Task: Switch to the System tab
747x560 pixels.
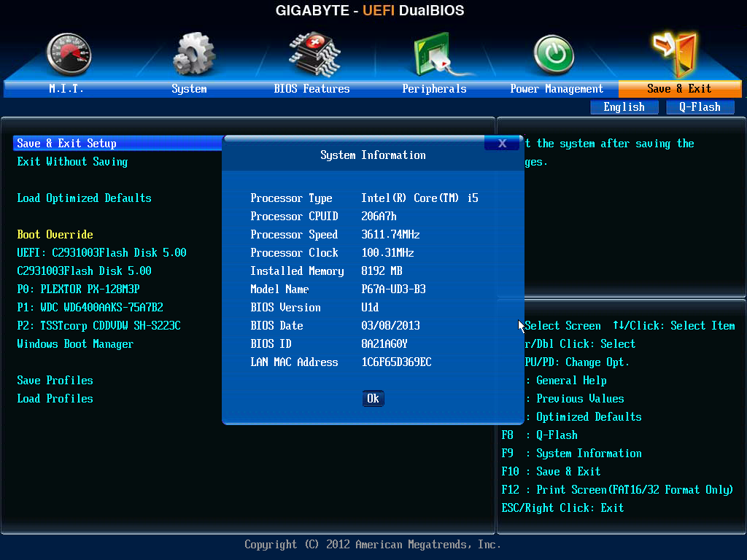Action: coord(189,88)
